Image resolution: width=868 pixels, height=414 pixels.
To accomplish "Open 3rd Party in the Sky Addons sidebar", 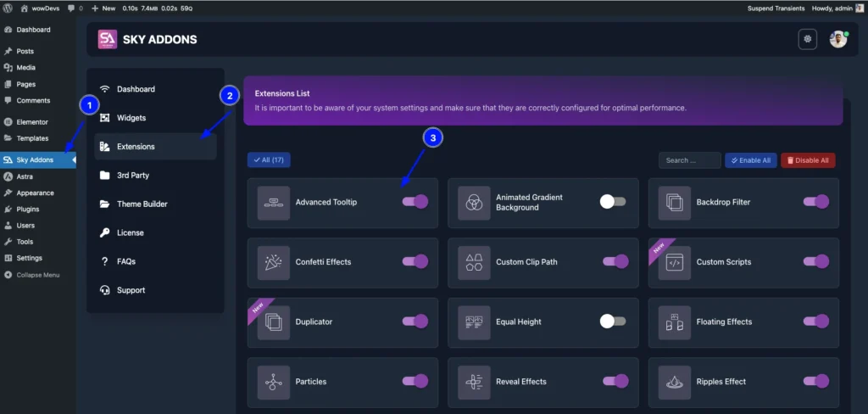I will (155, 176).
